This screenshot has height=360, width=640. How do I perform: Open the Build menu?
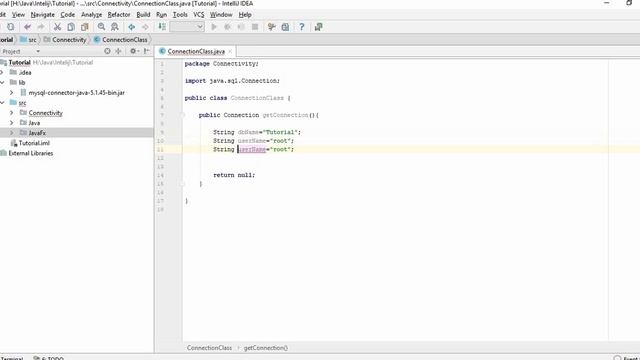pos(143,15)
